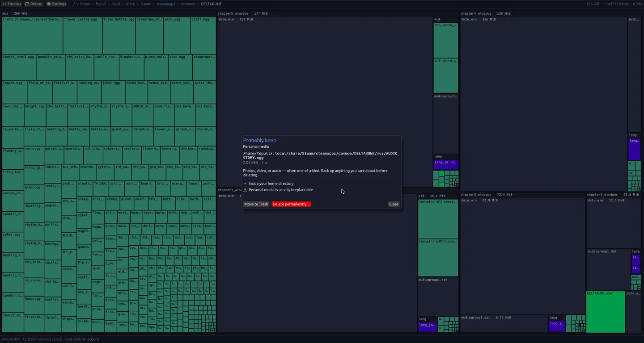Pick the ch4_extra_bo… tile

pyautogui.click(x=80, y=67)
